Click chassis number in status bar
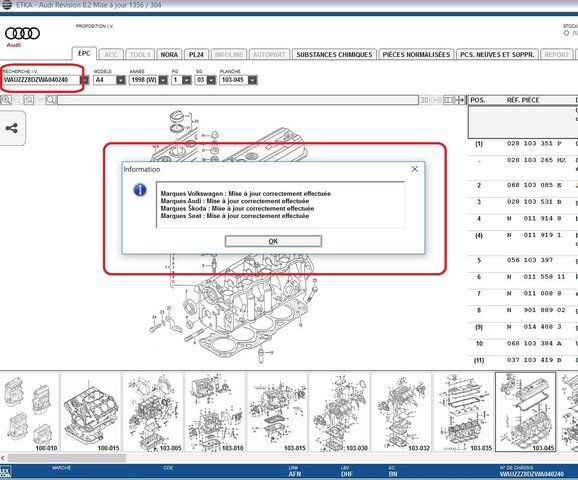 tap(532, 474)
